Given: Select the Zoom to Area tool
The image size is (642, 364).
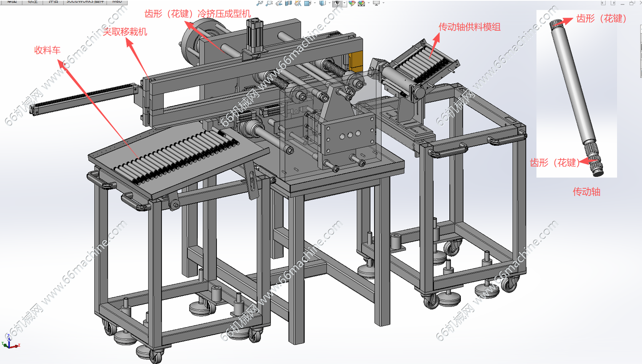Looking at the screenshot, I should click(x=269, y=3).
